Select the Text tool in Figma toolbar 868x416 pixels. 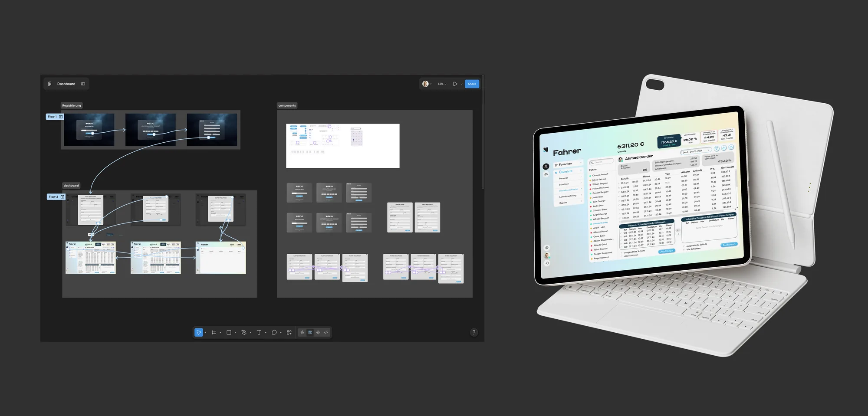[x=259, y=332]
